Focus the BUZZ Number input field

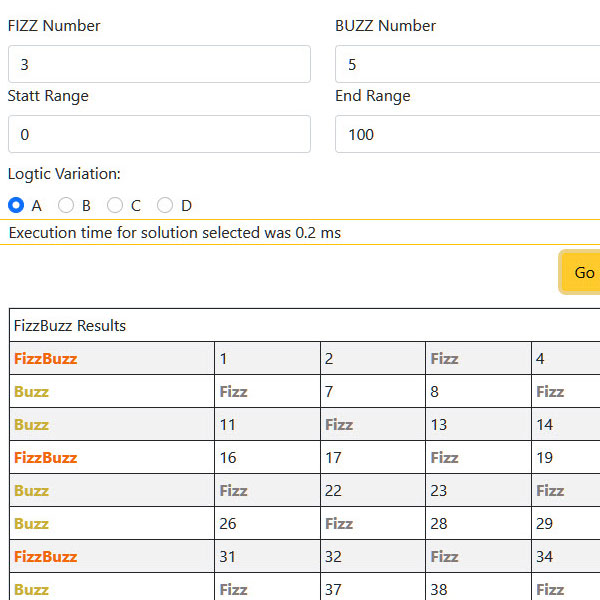point(467,64)
